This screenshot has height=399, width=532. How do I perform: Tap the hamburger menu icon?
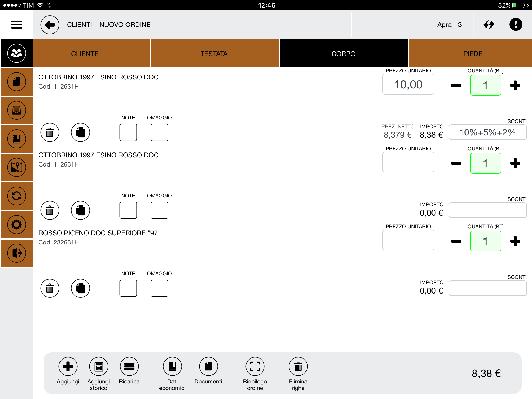(17, 25)
